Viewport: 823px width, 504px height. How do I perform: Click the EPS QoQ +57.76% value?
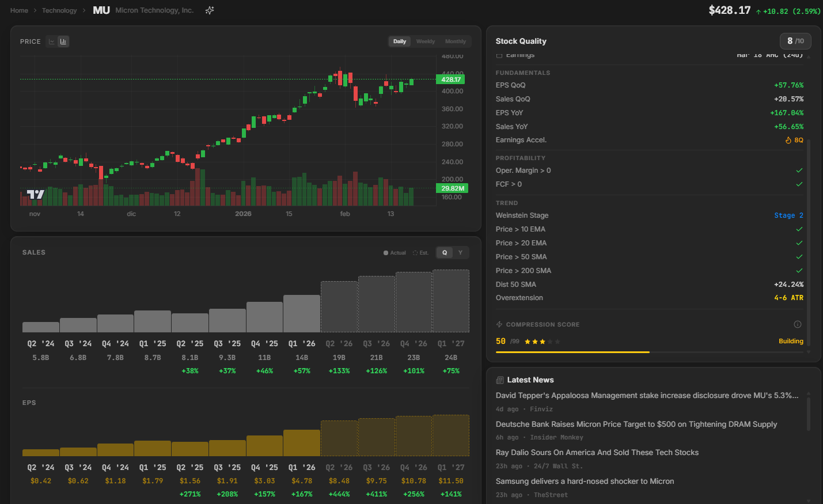pos(788,85)
